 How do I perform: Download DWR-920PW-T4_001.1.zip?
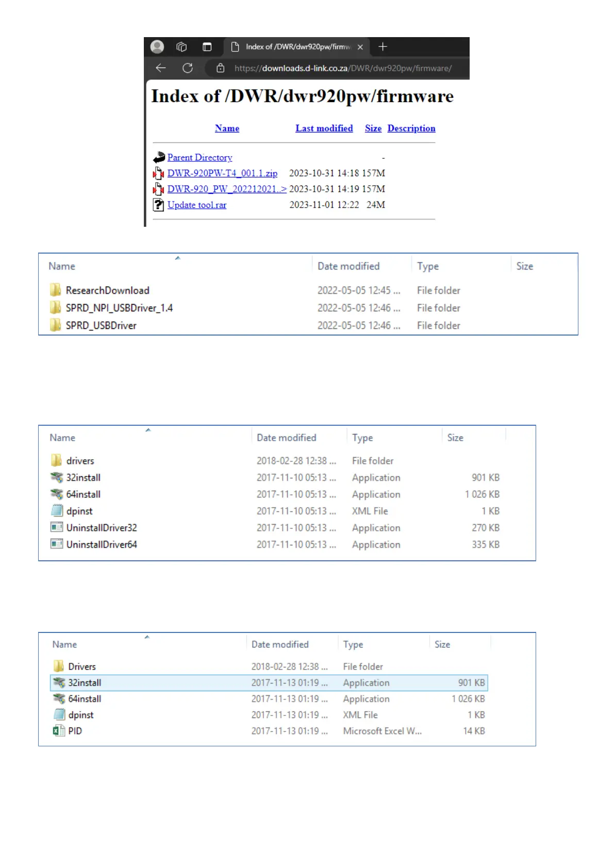point(222,173)
